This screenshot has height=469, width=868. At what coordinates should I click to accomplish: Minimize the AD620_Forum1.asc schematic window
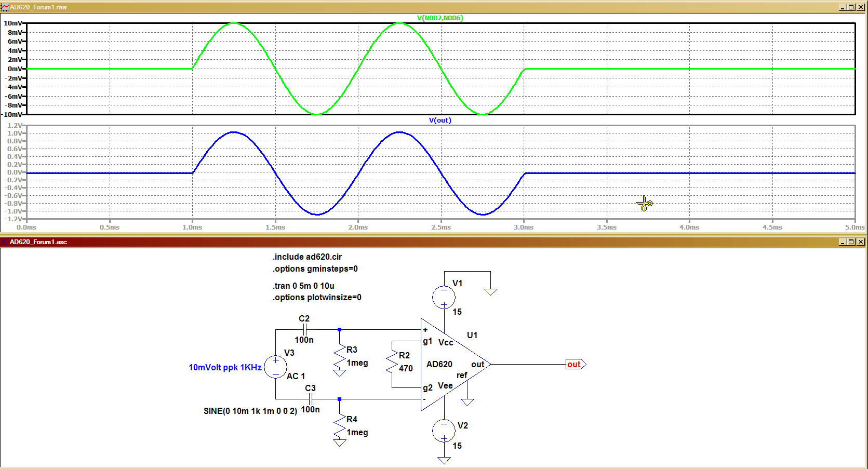tap(843, 242)
